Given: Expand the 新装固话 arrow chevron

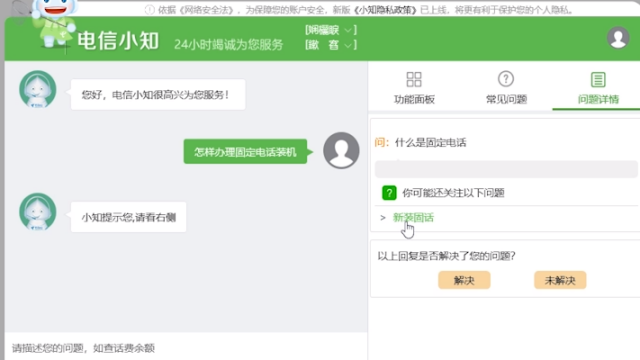Looking at the screenshot, I should [382, 218].
